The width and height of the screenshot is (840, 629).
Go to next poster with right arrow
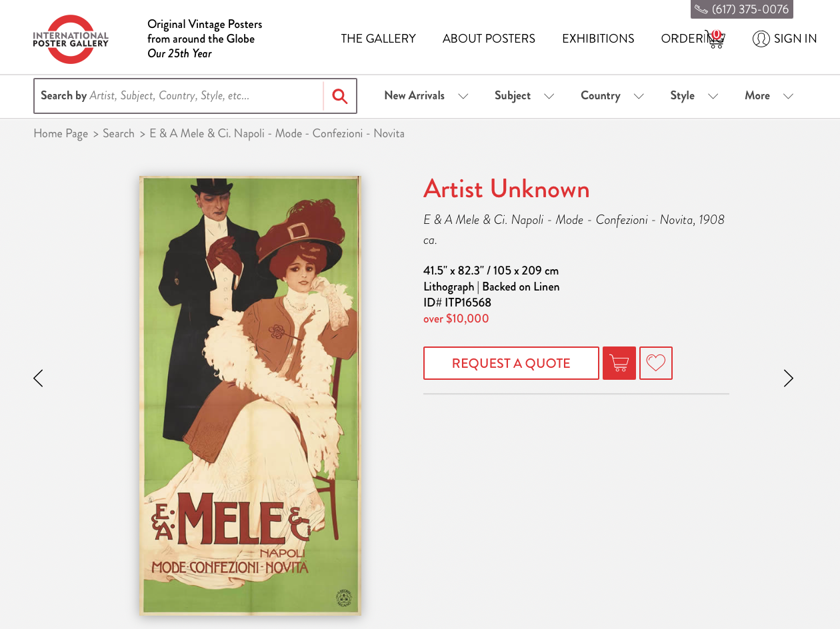(x=789, y=378)
